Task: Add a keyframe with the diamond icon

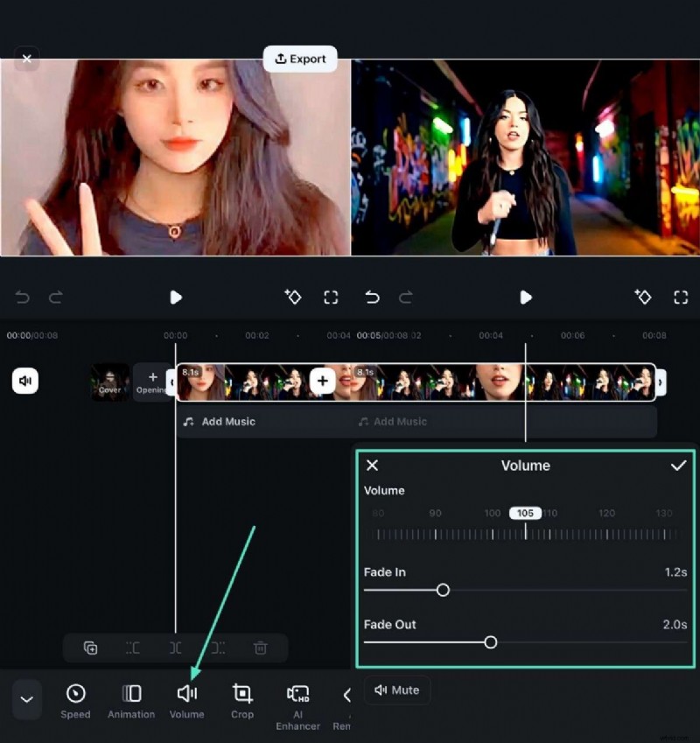Action: point(293,298)
